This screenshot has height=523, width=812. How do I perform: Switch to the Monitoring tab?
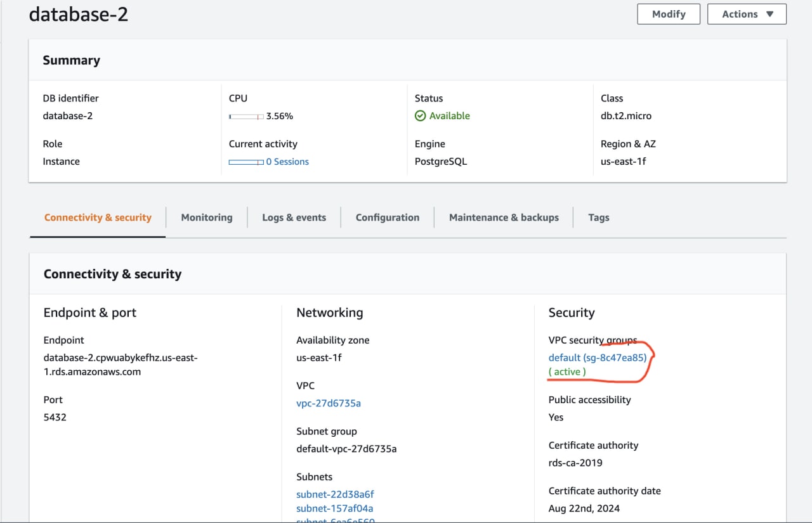tap(207, 217)
